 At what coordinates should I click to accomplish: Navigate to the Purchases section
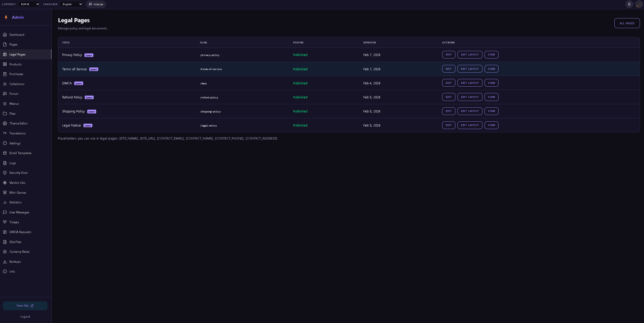pos(16,74)
